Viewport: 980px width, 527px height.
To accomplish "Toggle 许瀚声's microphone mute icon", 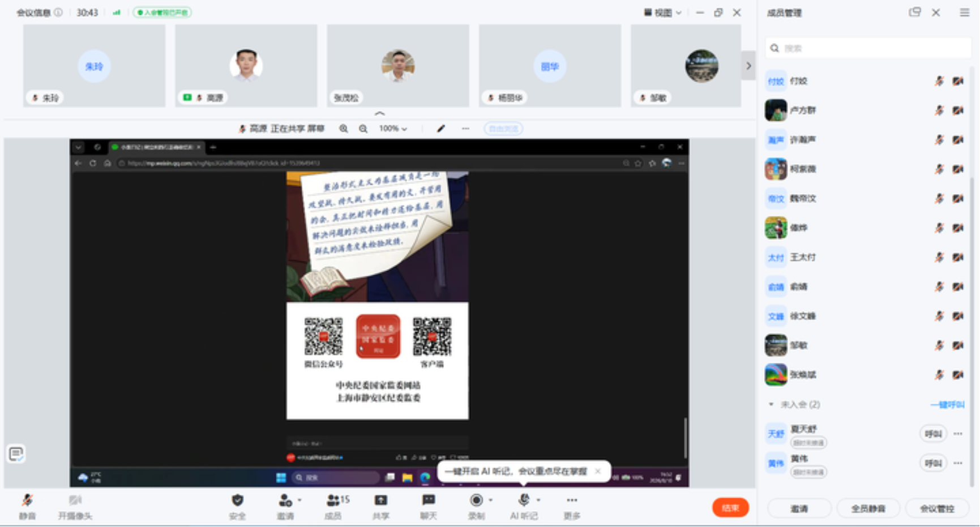I will tap(939, 140).
